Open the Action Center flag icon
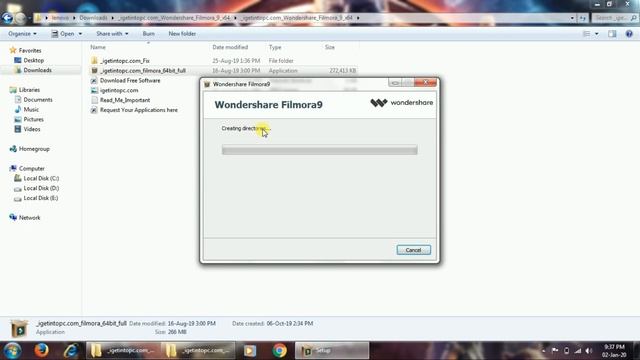This screenshot has width=640, height=360. click(555, 351)
